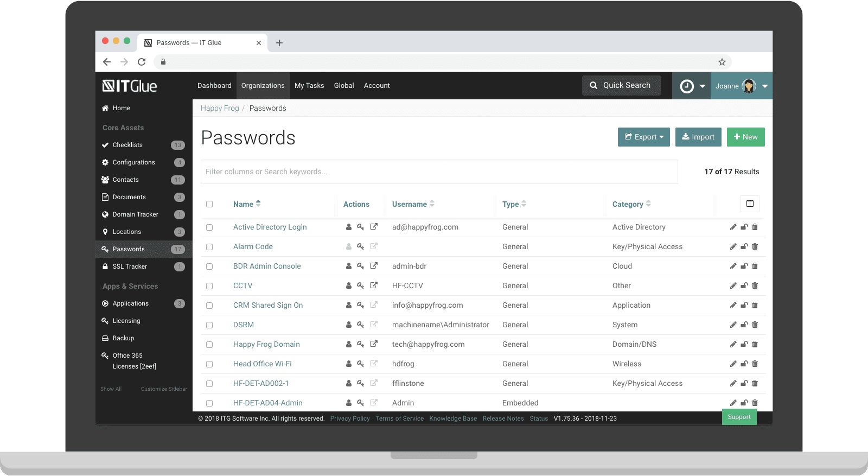The image size is (868, 476).
Task: Delete the Alarm Code password via trash icon
Action: (x=755, y=246)
